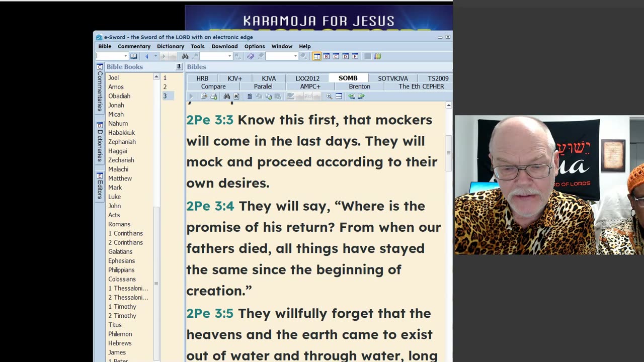Open the Editors side panel
The height and width of the screenshot is (362, 644).
click(x=100, y=186)
